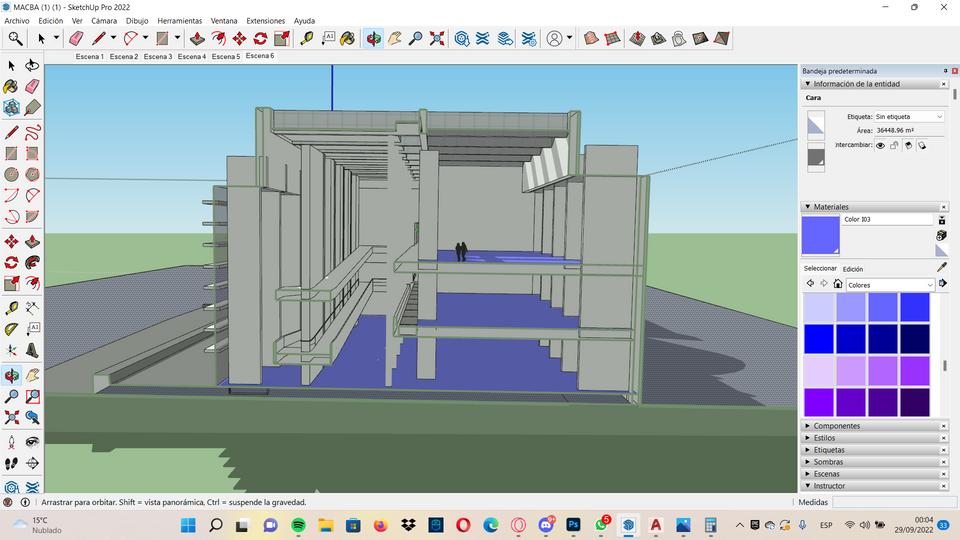
Task: Pick the eyedropper sample paint icon
Action: (941, 268)
